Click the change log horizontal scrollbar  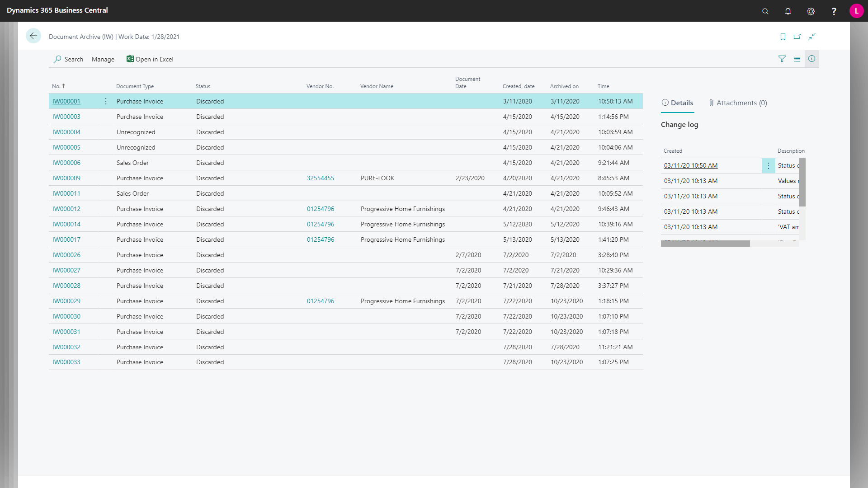point(704,243)
